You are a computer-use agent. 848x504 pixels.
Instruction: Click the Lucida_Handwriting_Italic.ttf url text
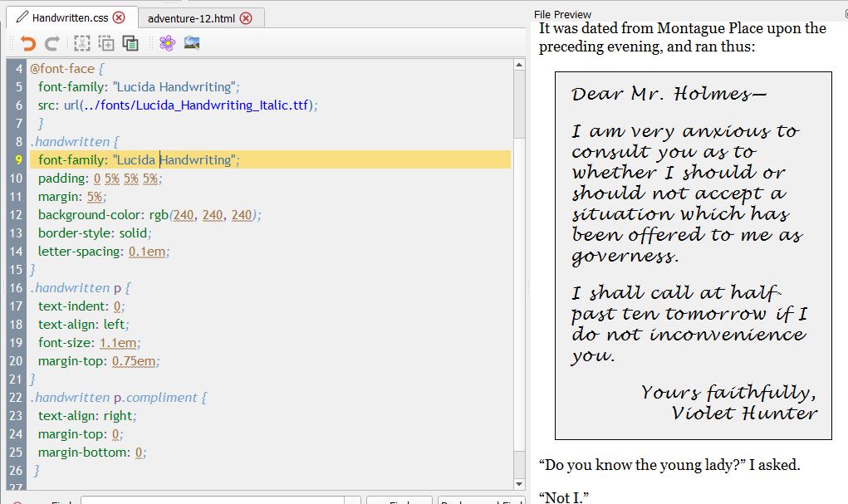222,105
